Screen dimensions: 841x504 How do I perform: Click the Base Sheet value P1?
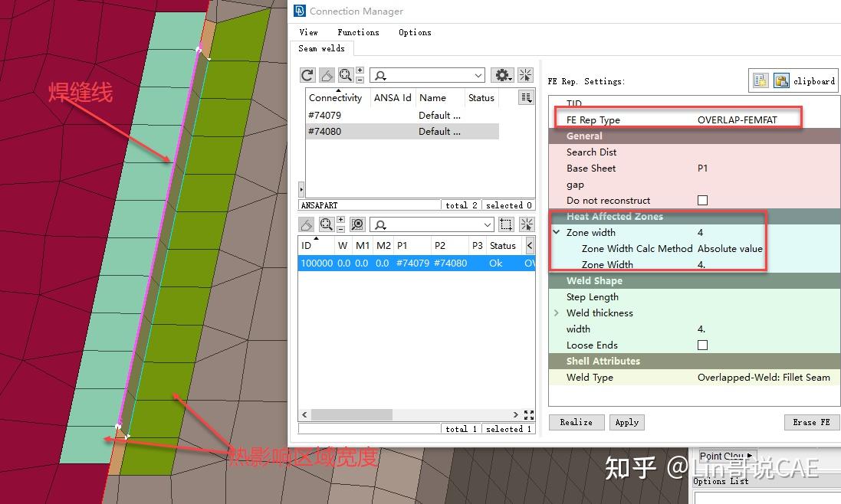coord(702,169)
